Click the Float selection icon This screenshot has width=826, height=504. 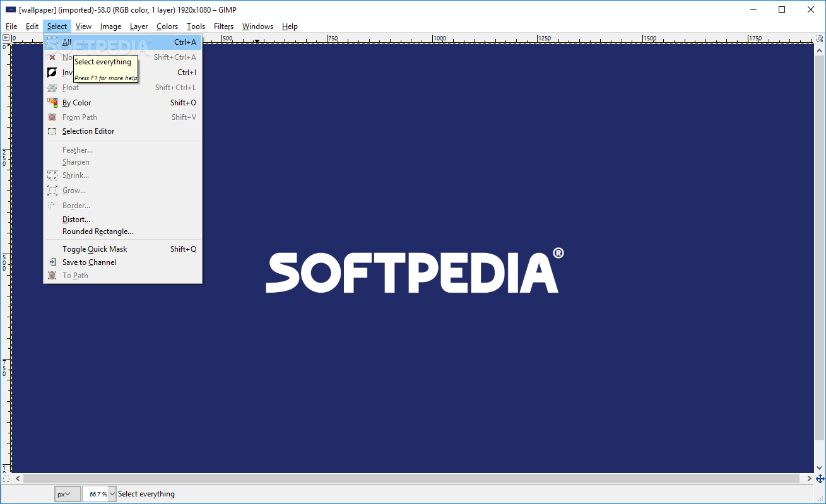click(x=52, y=88)
